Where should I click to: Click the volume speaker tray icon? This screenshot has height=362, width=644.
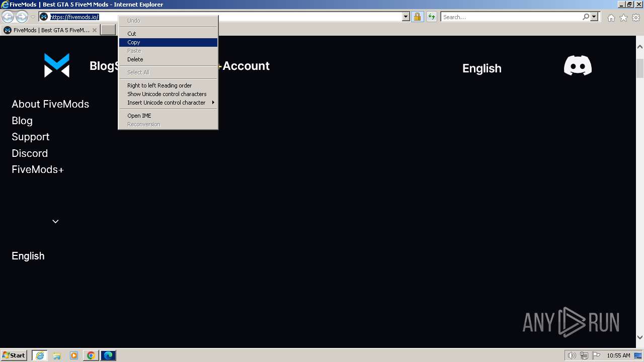point(572,355)
